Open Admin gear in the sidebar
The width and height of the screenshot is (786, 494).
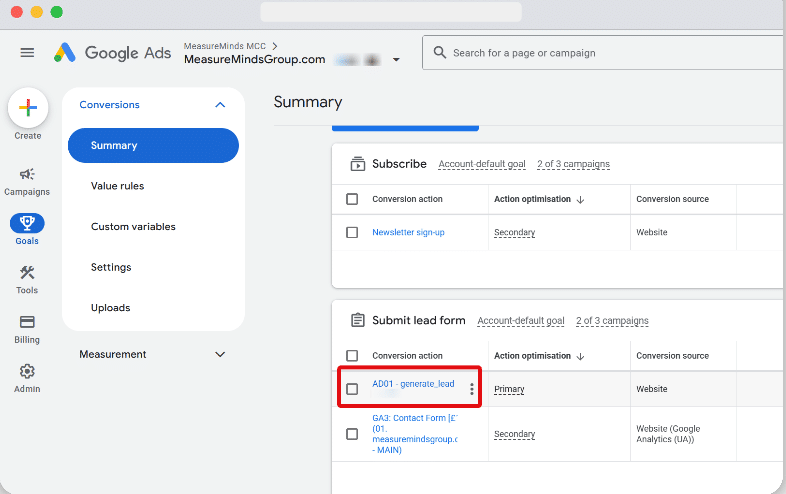click(27, 379)
